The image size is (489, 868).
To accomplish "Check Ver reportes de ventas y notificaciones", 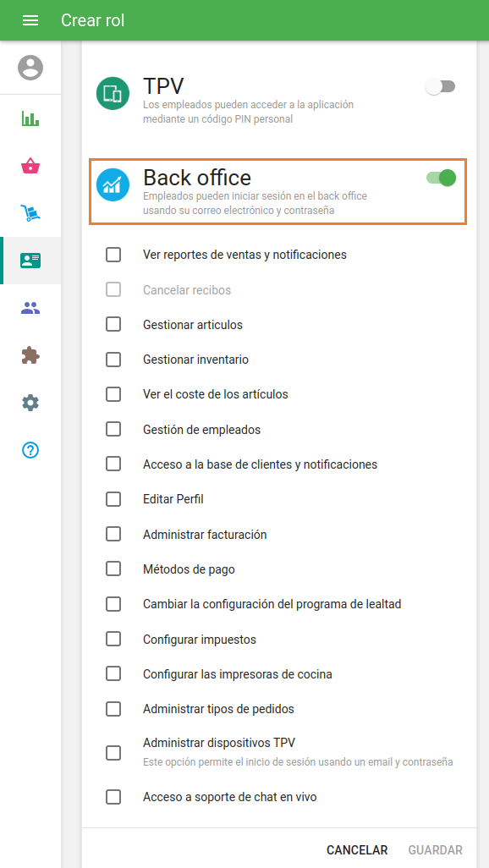I will (113, 254).
